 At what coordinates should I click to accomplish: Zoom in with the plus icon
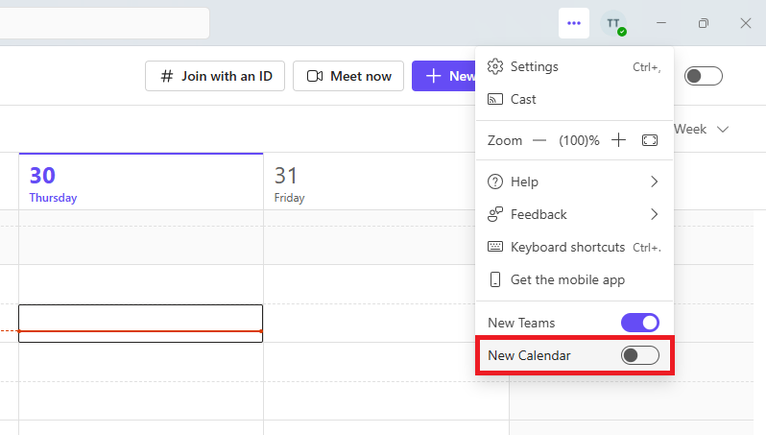(x=618, y=141)
